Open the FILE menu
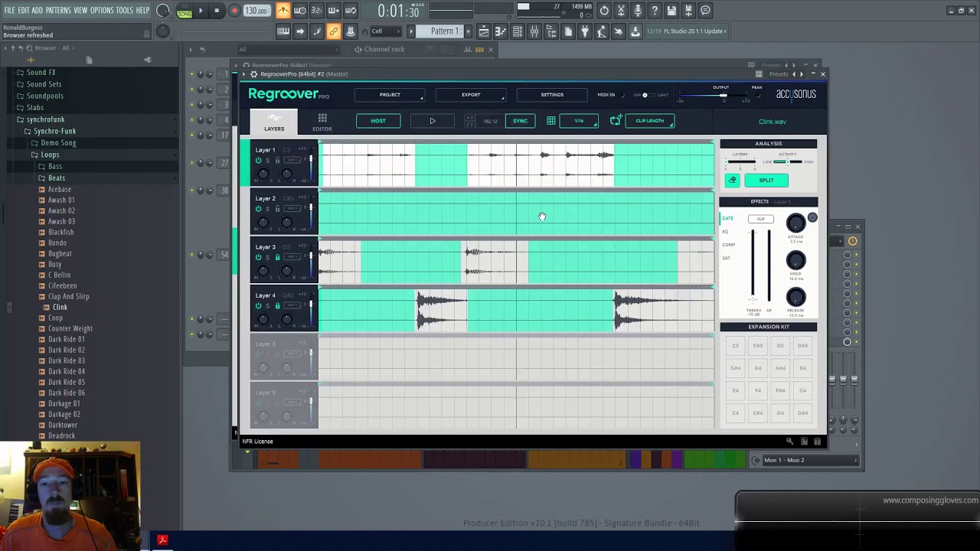Screen dimensions: 980x551 pos(9,11)
